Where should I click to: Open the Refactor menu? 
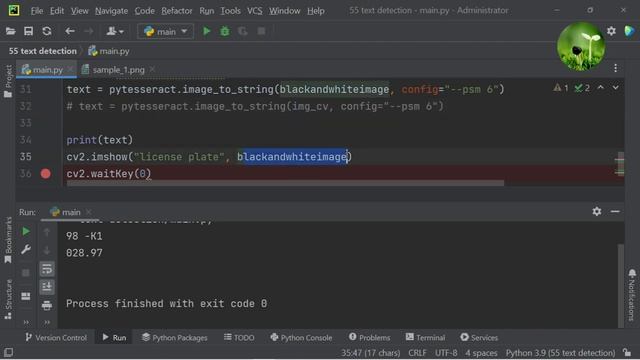tap(177, 11)
